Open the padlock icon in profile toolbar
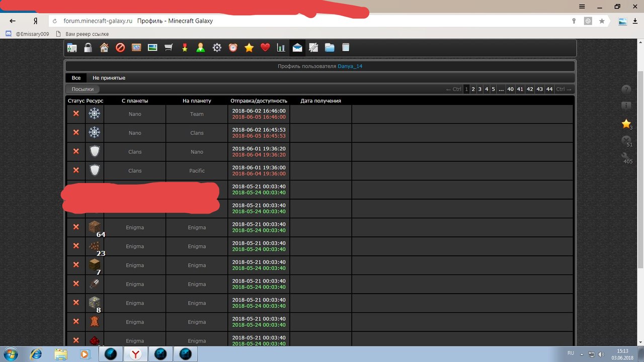The height and width of the screenshot is (362, 644). (88, 48)
